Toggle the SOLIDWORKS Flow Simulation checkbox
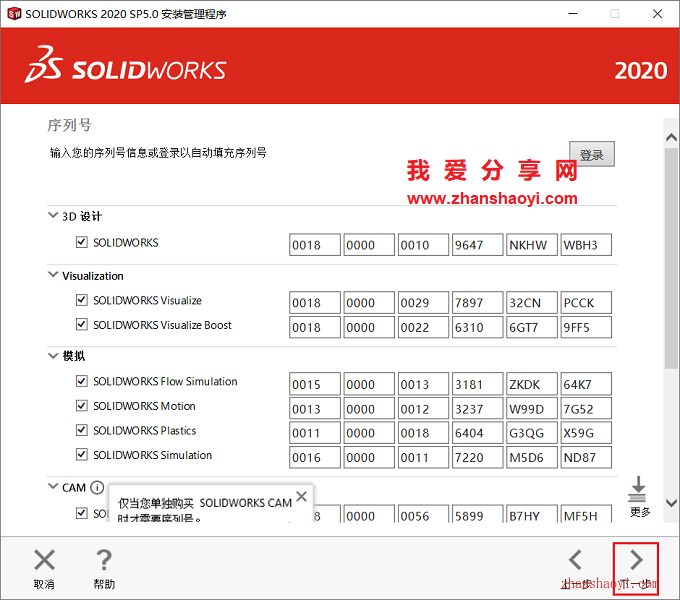 click(x=82, y=381)
